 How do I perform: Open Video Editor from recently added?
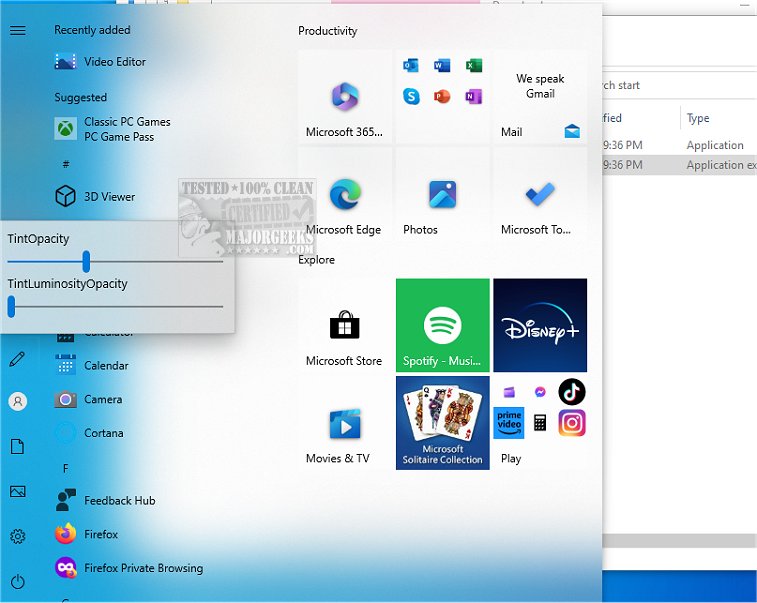tap(115, 62)
